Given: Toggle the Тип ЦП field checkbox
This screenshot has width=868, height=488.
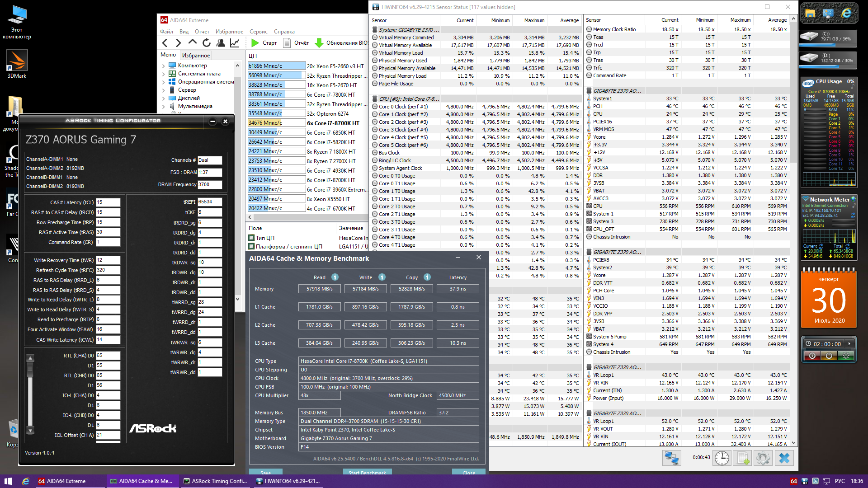Looking at the screenshot, I should click(x=251, y=238).
